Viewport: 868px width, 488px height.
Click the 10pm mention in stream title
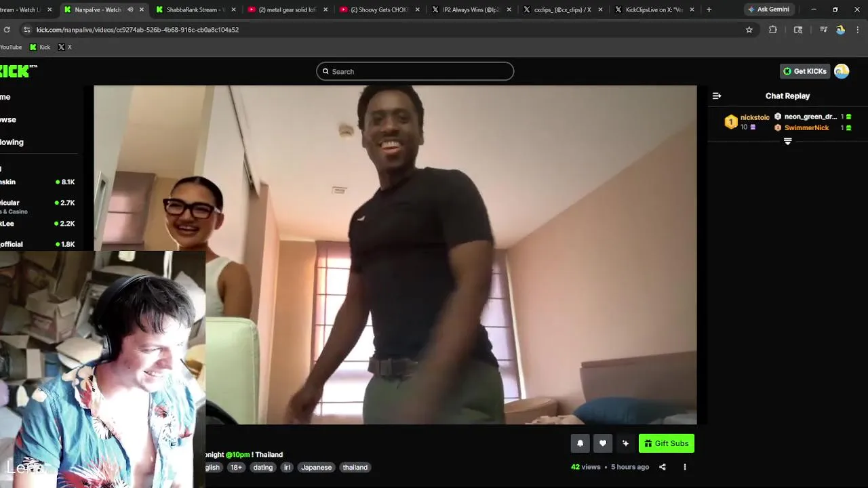coord(238,455)
